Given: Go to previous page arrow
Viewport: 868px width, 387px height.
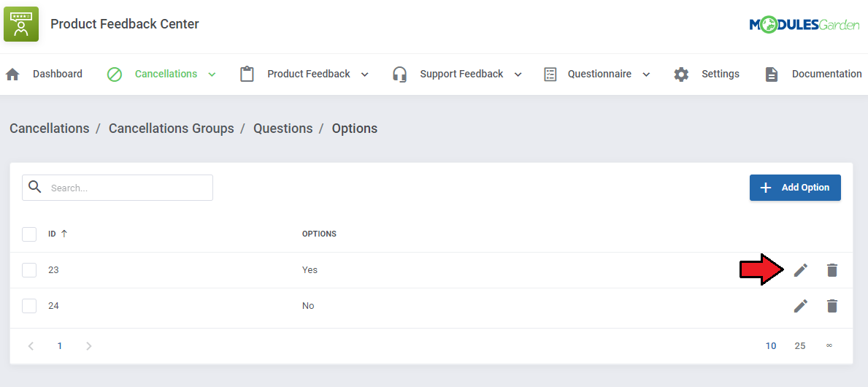Looking at the screenshot, I should pyautogui.click(x=31, y=346).
